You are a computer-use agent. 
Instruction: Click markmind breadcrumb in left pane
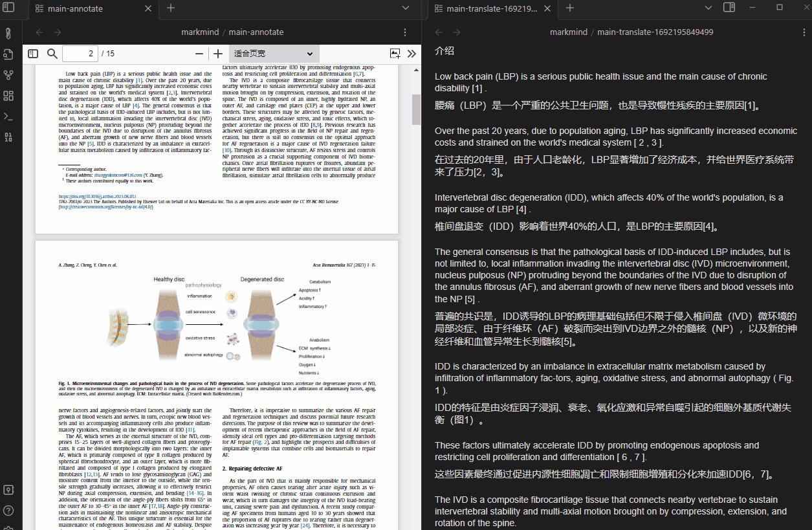(x=200, y=32)
